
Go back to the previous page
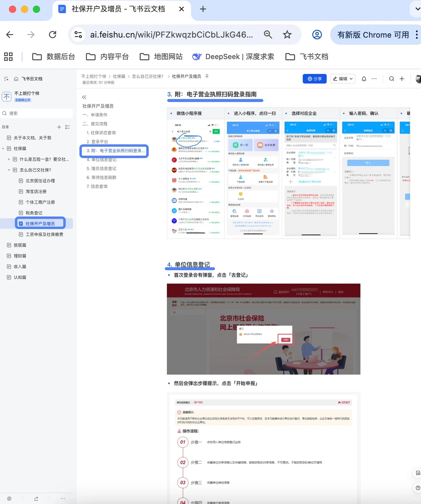click(x=10, y=35)
